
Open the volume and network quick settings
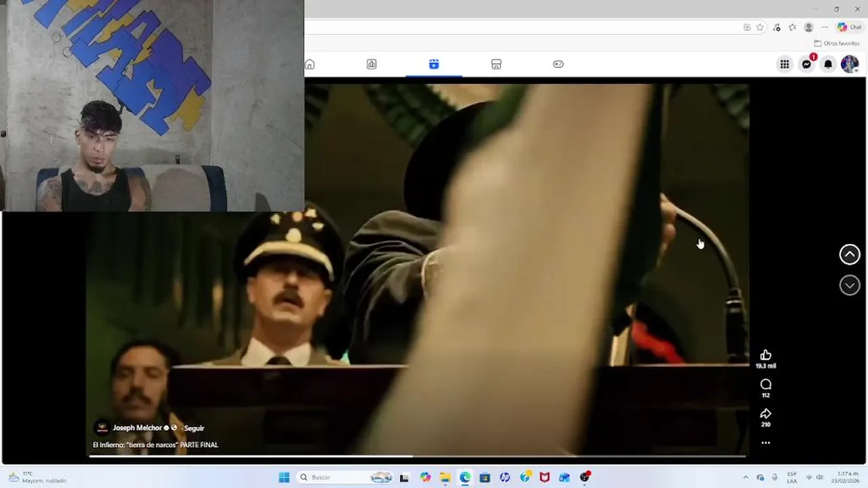(814, 477)
